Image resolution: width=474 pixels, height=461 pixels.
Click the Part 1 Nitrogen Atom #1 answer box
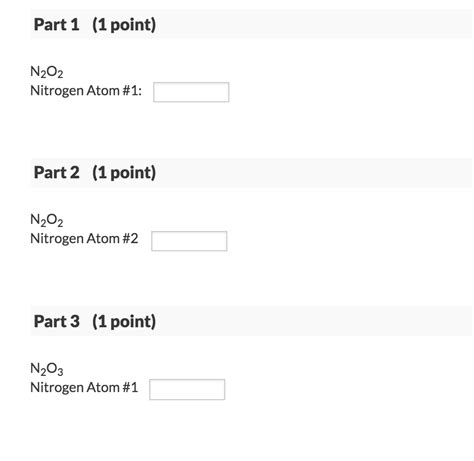pos(191,92)
